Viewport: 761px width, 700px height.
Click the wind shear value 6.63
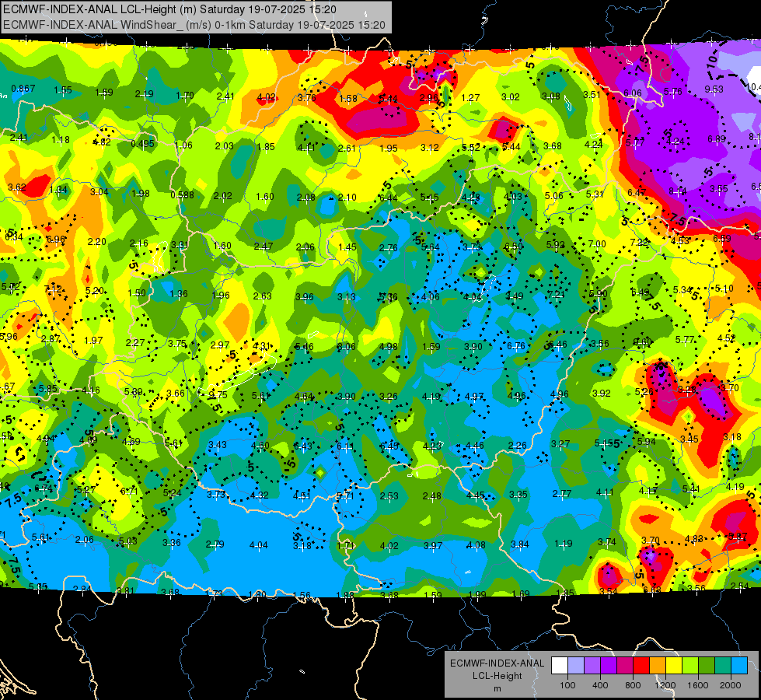coord(652,590)
